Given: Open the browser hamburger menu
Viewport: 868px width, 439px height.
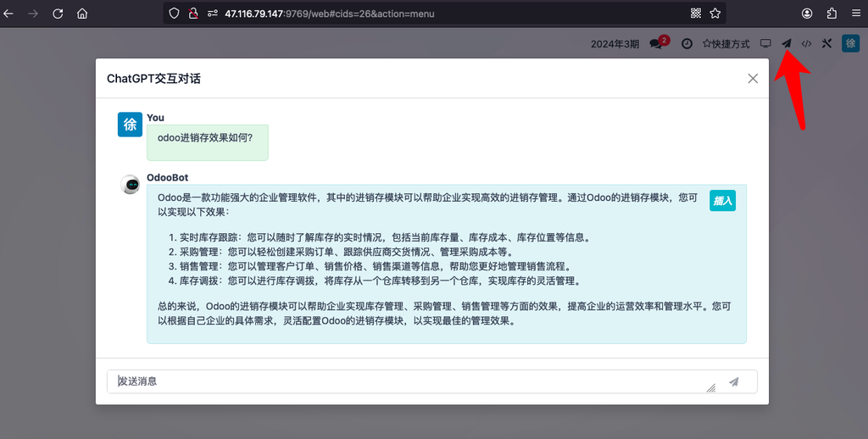Looking at the screenshot, I should 856,14.
